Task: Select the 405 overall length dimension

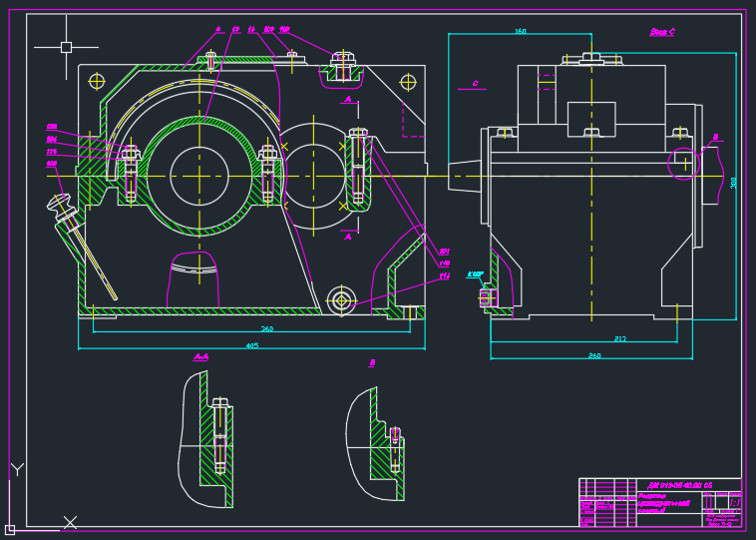Action: coord(252,346)
